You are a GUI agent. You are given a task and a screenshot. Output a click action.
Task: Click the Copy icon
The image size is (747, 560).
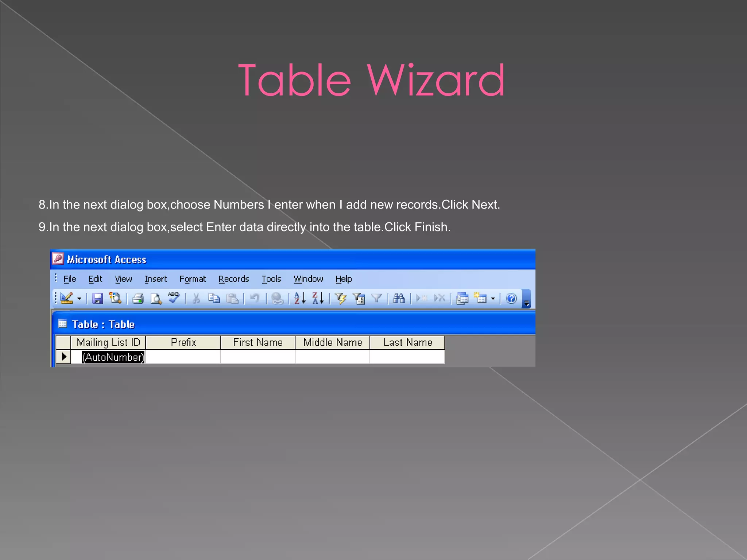214,298
